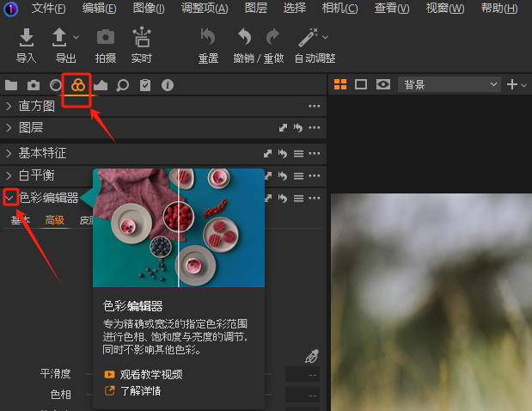Select the color tool tab with three circles
532x411 pixels.
pos(78,85)
